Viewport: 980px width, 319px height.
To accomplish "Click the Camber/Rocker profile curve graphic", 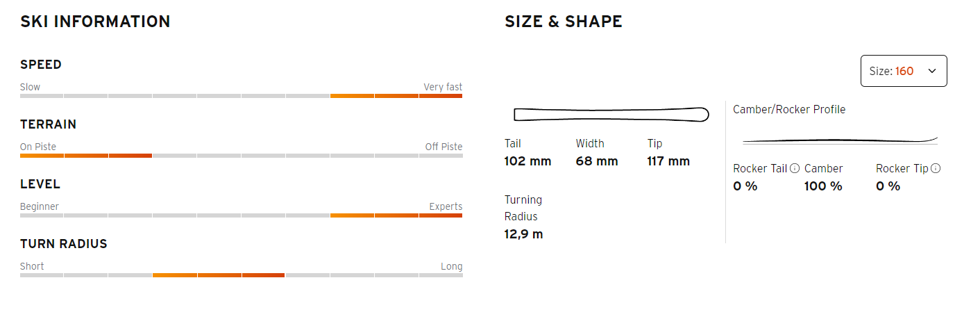I will (840, 140).
